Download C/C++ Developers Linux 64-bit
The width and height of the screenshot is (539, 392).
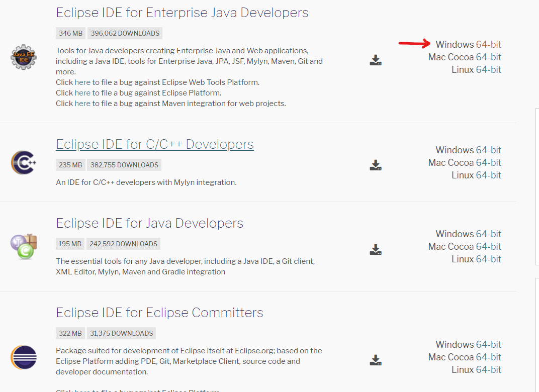pyautogui.click(x=489, y=175)
